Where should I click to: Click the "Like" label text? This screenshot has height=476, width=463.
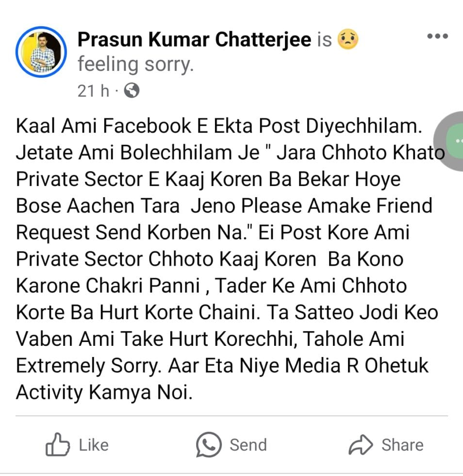[x=94, y=445]
